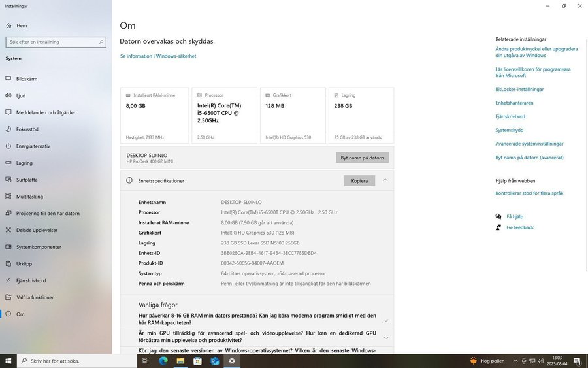Launch Microsoft Edge from the taskbar

[163, 361]
